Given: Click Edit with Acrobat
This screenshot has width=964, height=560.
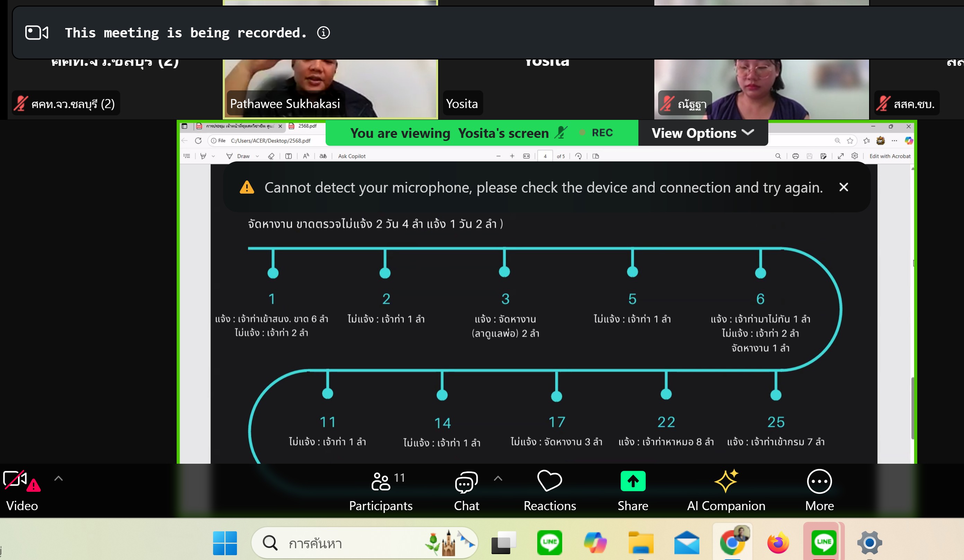Looking at the screenshot, I should [x=890, y=156].
